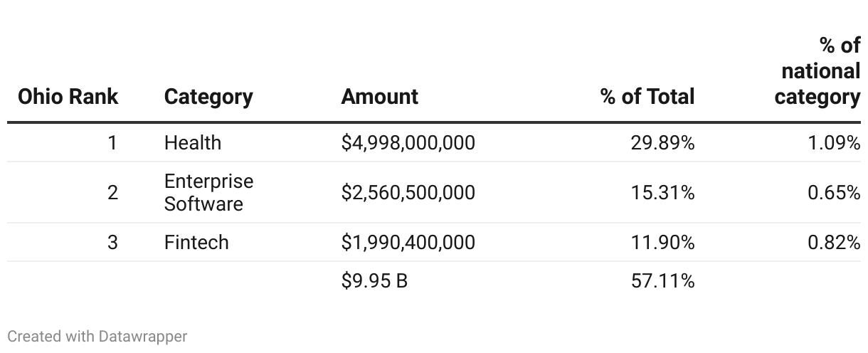Image resolution: width=868 pixels, height=353 pixels.
Task: Select the Amount column header
Action: tap(380, 97)
